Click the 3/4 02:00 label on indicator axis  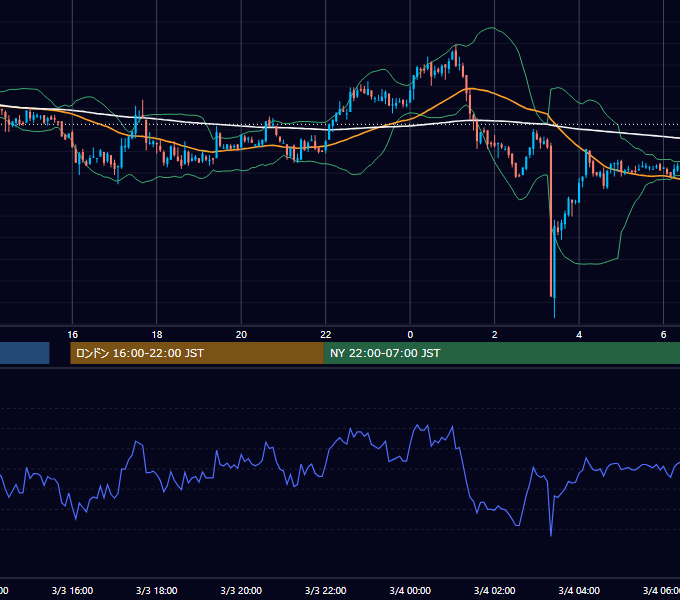click(x=494, y=591)
